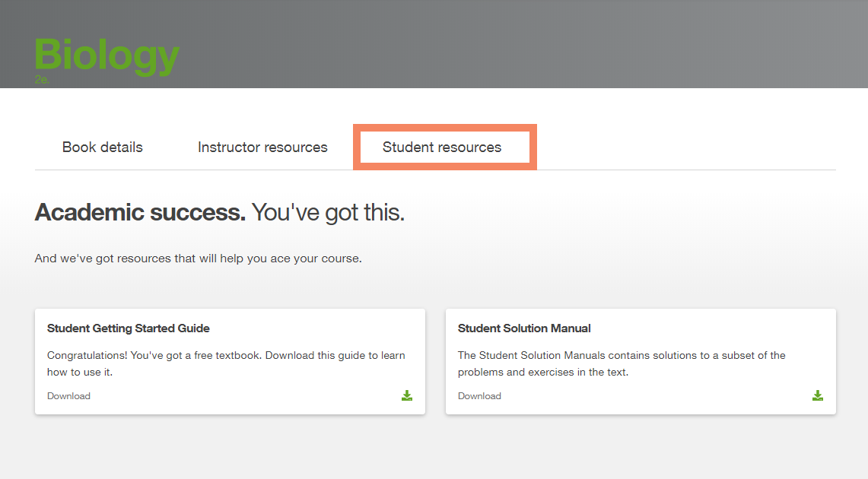
Task: Click the Student Solution Manual card
Action: (641, 361)
